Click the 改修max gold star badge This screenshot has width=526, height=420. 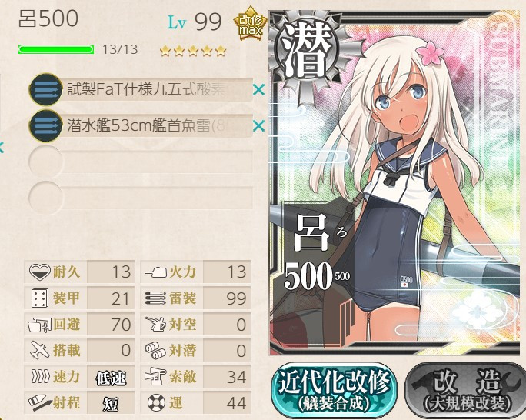click(x=251, y=24)
